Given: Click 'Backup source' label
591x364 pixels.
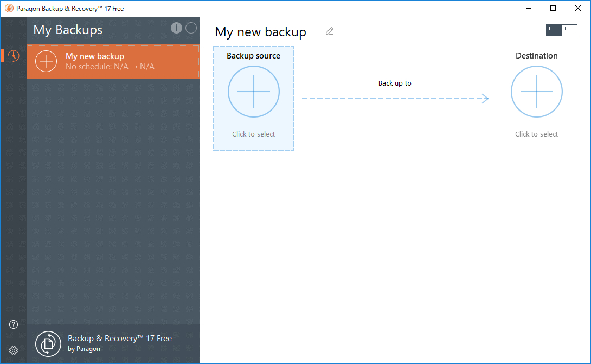Looking at the screenshot, I should [254, 56].
